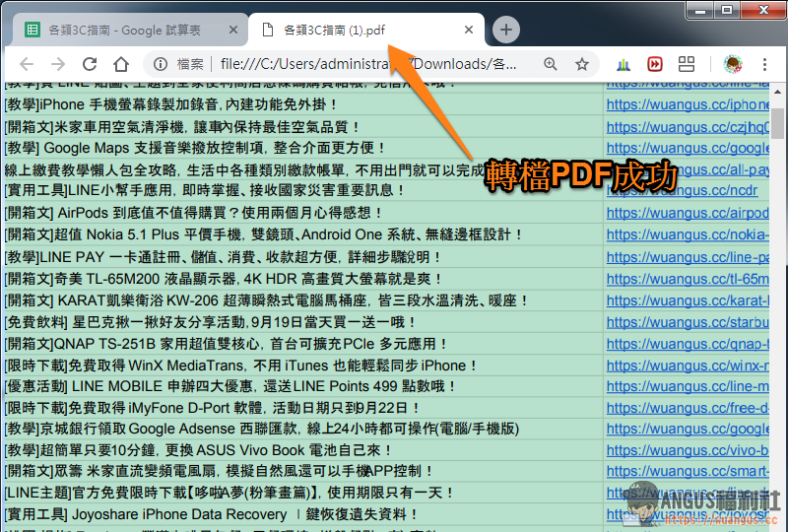Image resolution: width=788 pixels, height=532 pixels.
Task: Close the 各類3C指南 Google 試算表 tab
Action: 233,30
